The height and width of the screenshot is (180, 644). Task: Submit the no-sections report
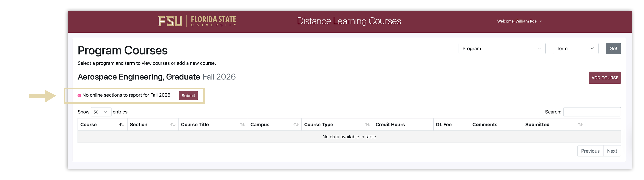pyautogui.click(x=188, y=95)
